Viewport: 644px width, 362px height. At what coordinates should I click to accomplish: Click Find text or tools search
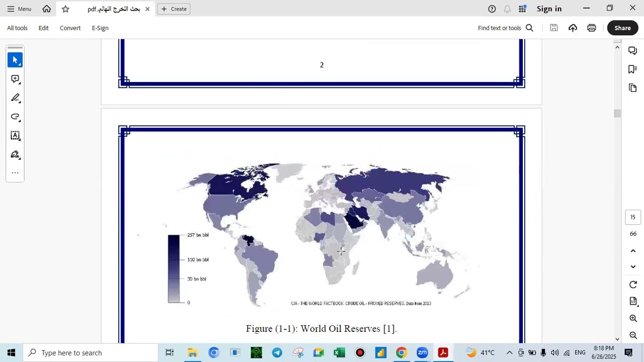tap(506, 28)
